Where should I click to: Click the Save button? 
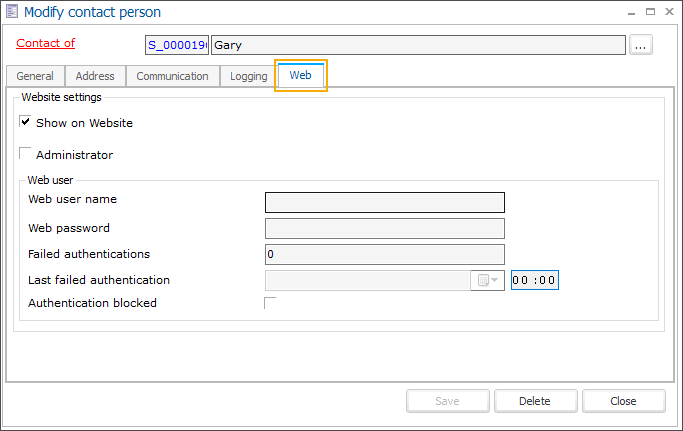click(x=447, y=401)
